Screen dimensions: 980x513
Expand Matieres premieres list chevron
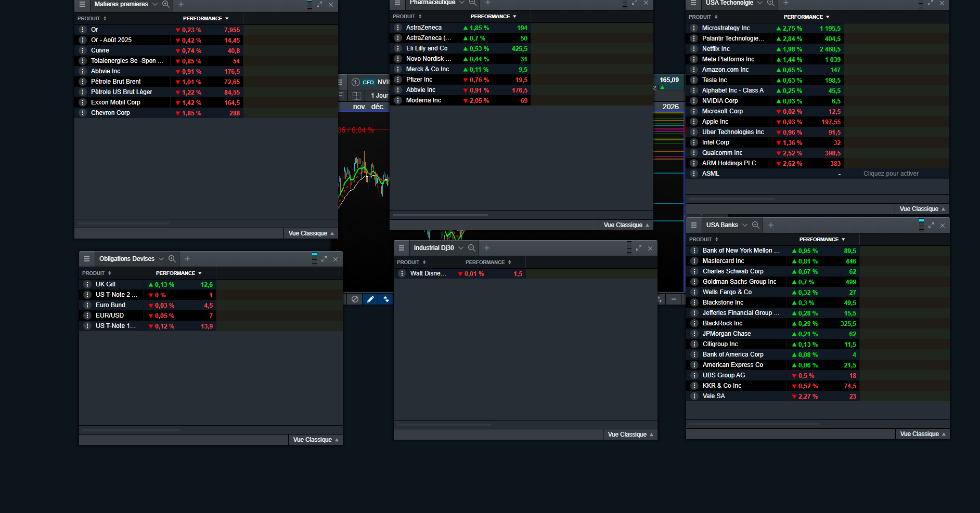(155, 4)
